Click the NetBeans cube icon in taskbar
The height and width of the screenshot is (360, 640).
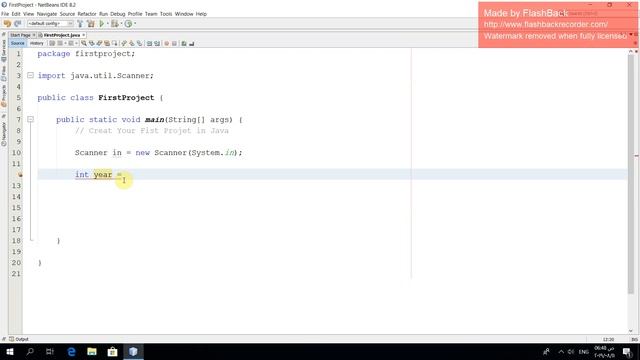[133, 351]
